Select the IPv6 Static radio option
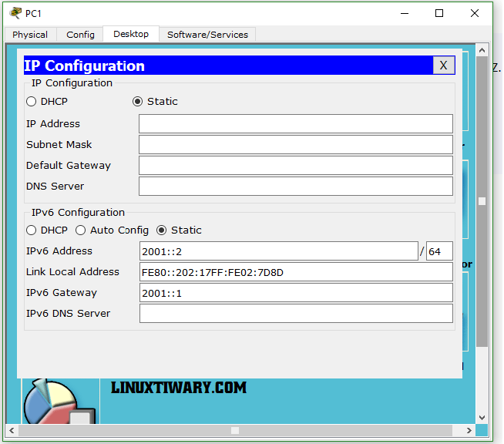 coord(161,230)
